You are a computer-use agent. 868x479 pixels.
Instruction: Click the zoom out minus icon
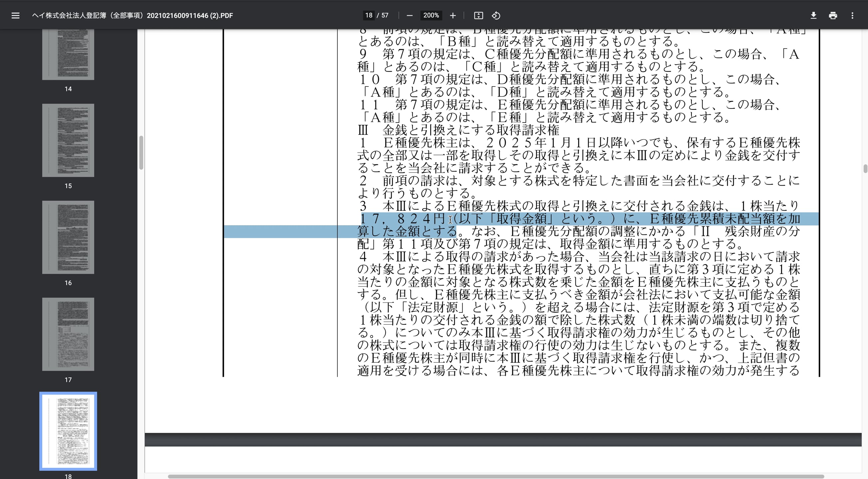(409, 16)
